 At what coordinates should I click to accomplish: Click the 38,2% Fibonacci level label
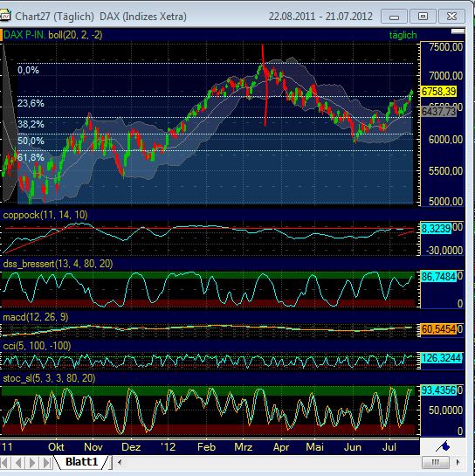pyautogui.click(x=31, y=124)
